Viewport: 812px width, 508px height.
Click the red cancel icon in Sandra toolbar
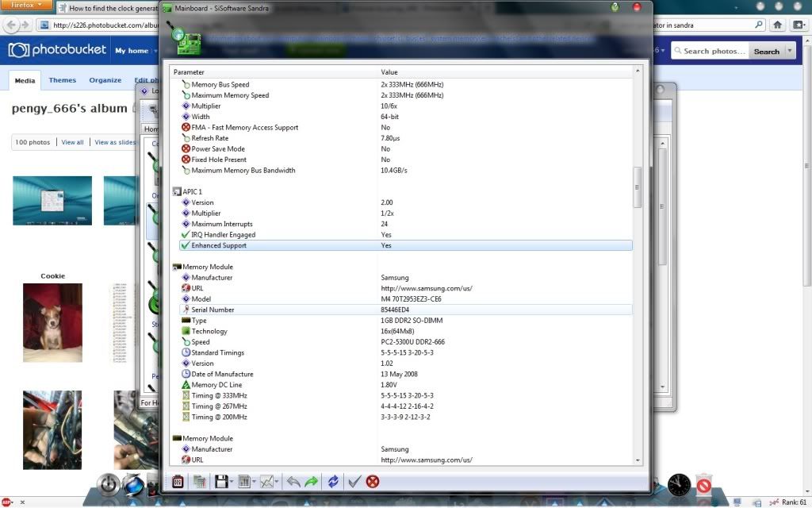[372, 482]
